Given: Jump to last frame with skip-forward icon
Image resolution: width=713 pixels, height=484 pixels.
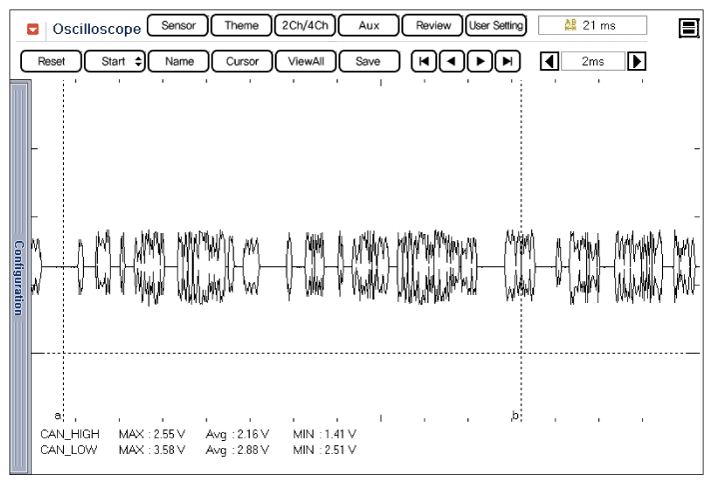Looking at the screenshot, I should [x=508, y=61].
